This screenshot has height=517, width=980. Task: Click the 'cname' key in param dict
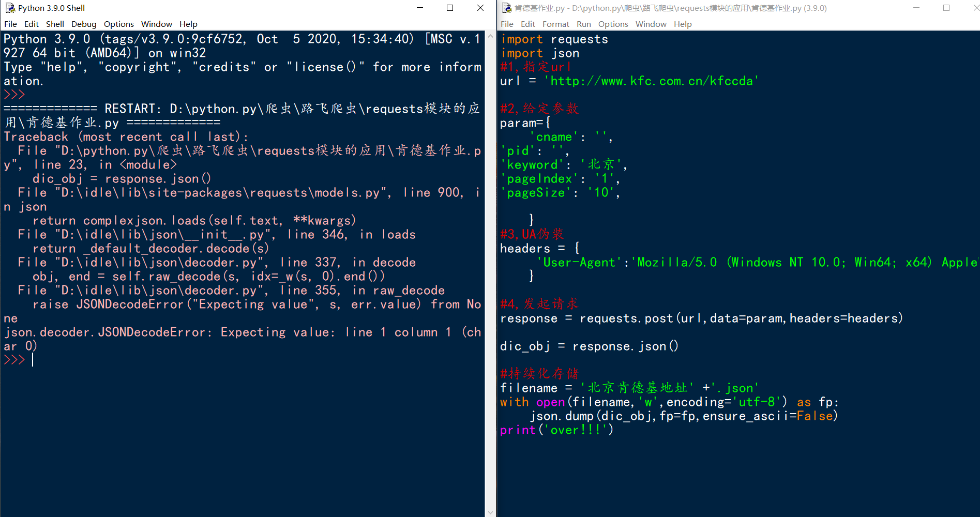554,137
